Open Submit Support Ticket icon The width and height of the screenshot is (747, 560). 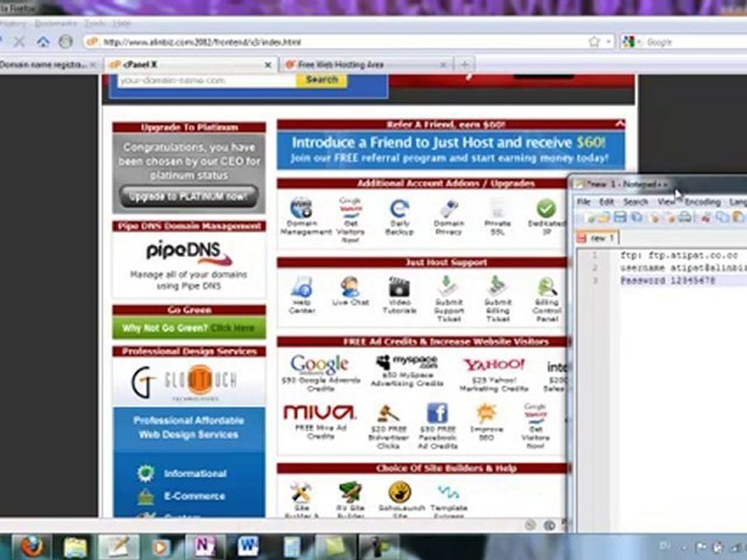tap(448, 287)
